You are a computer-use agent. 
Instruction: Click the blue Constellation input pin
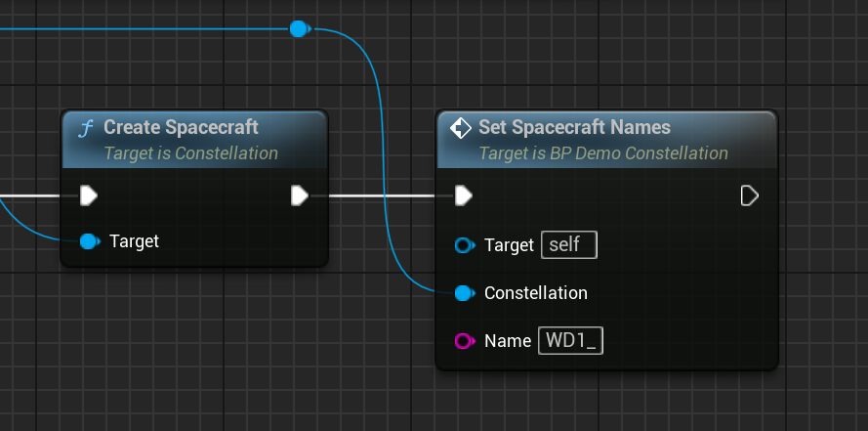point(464,293)
